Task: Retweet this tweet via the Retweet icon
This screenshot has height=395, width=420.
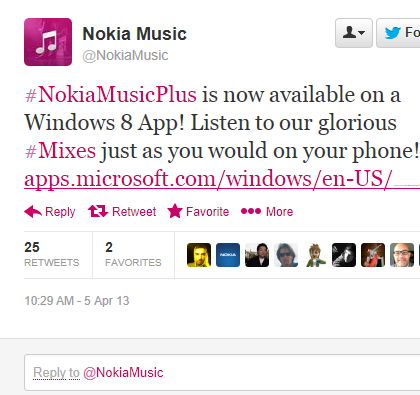Action: click(x=98, y=211)
